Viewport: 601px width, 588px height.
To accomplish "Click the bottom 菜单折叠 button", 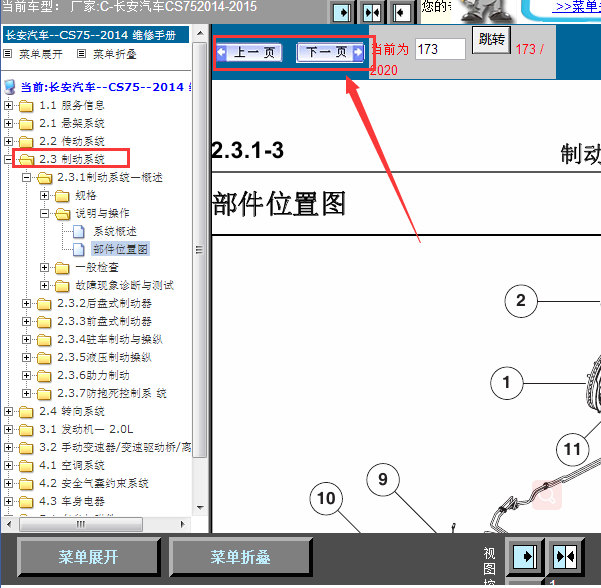I will click(240, 557).
